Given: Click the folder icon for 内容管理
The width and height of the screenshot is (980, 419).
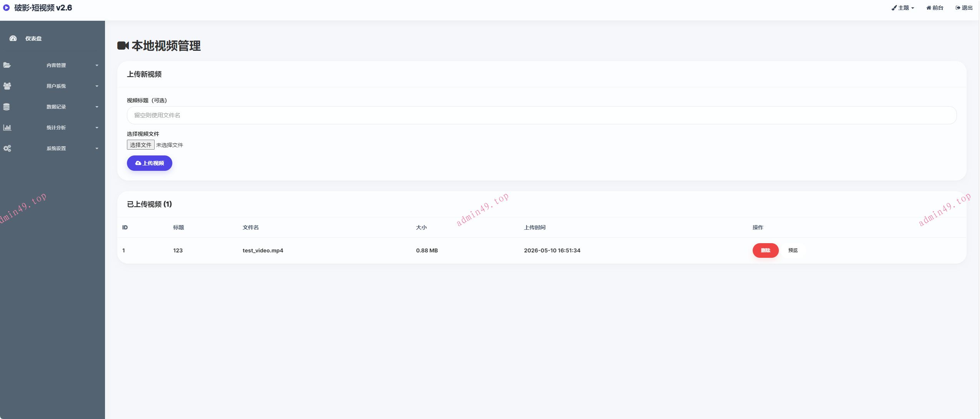Looking at the screenshot, I should (7, 65).
